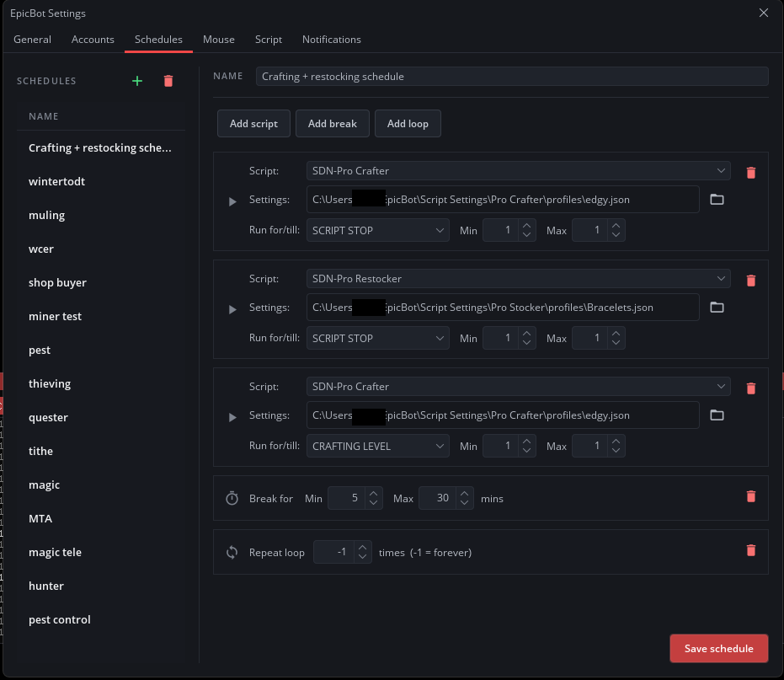This screenshot has width=784, height=680.
Task: Switch to the Accounts tab
Action: click(x=93, y=40)
